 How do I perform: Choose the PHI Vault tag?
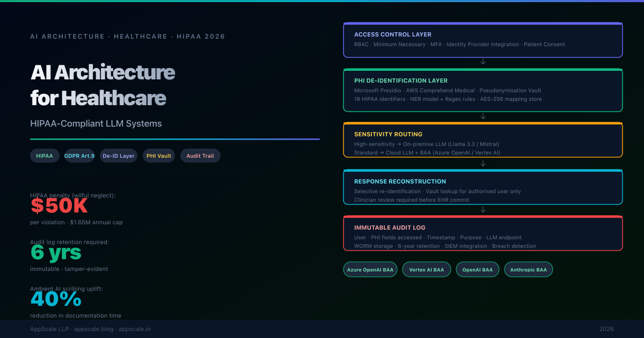pyautogui.click(x=158, y=156)
